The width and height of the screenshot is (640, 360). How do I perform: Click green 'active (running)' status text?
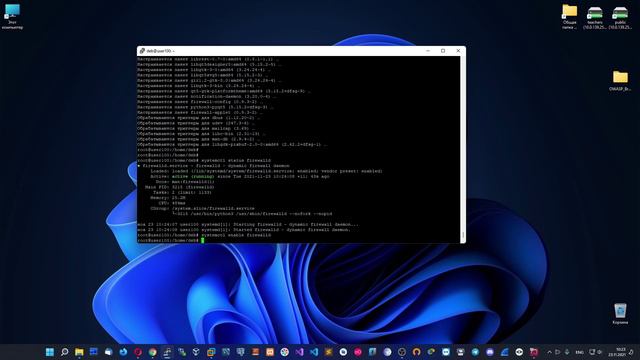tap(193, 176)
